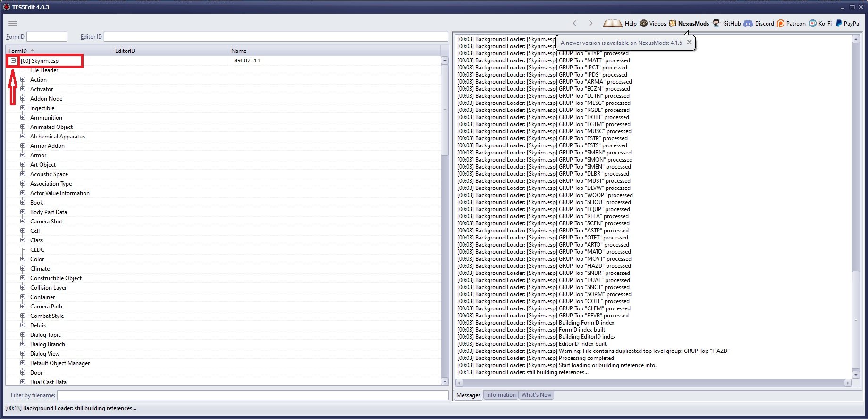This screenshot has width=868, height=419.
Task: Click the Patreon toolbar icon
Action: pos(781,23)
